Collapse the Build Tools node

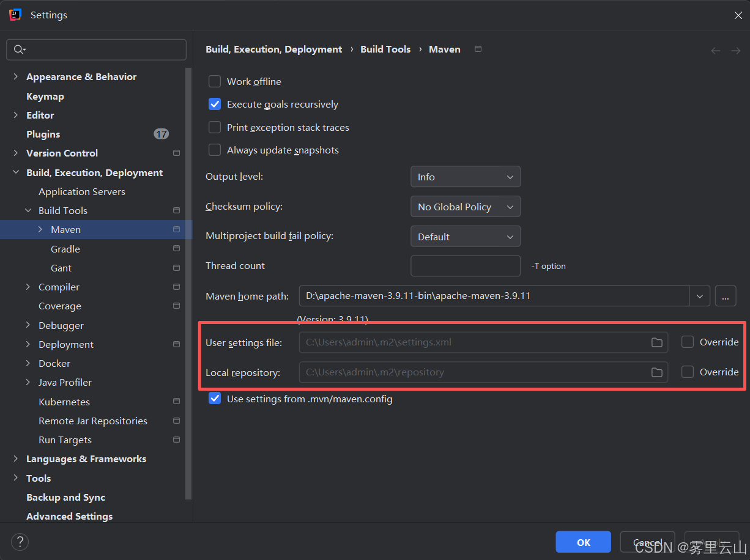point(28,210)
